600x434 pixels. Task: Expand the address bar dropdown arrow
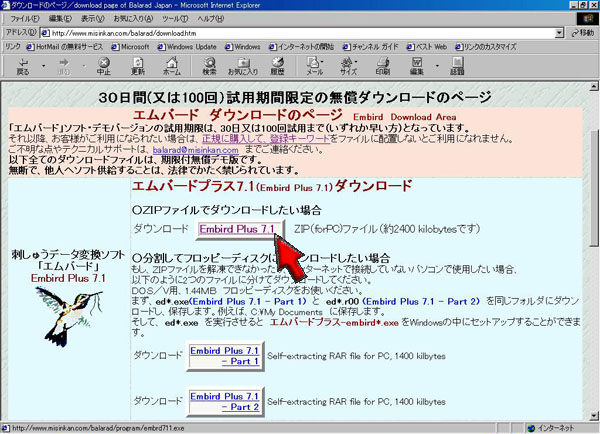point(559,33)
